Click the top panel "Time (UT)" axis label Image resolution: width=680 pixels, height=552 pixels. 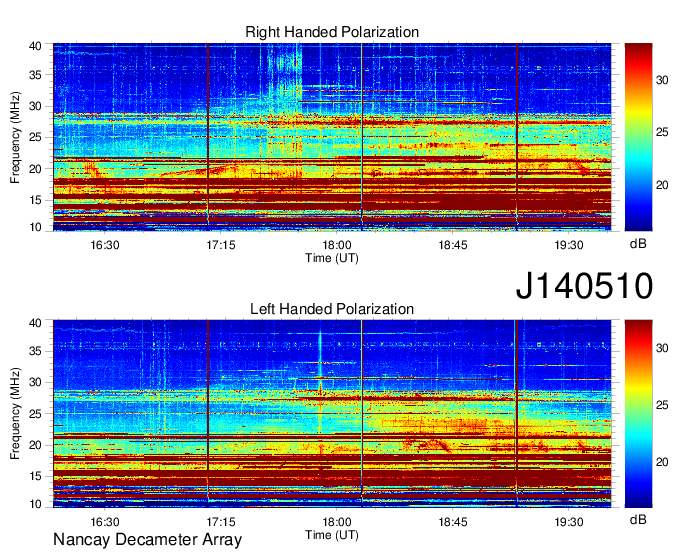click(x=332, y=258)
